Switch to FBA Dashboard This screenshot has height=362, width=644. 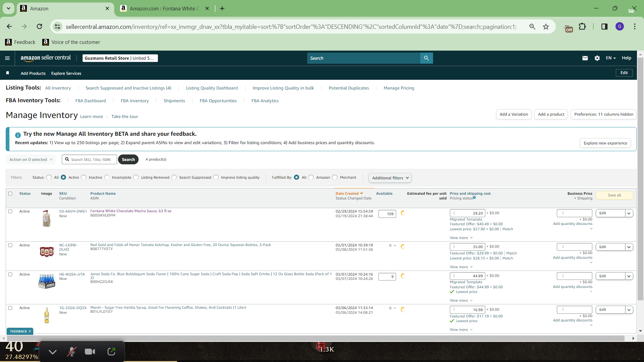(x=91, y=101)
